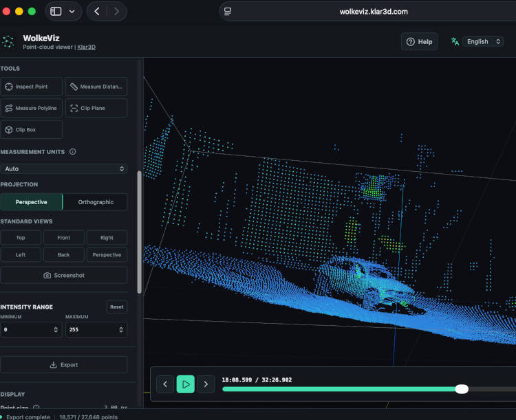Click the playback timeline progress bar
Image resolution: width=516 pixels, height=420 pixels.
tap(369, 389)
